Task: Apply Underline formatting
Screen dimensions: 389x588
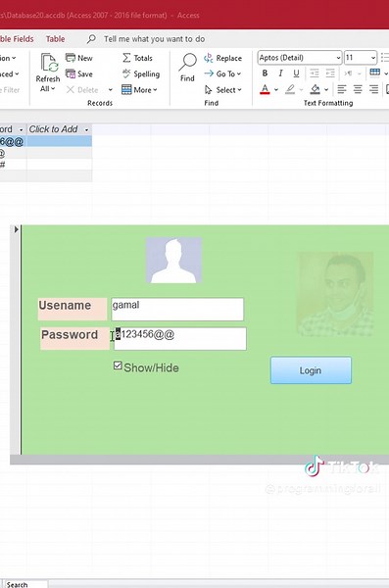Action: tap(296, 73)
